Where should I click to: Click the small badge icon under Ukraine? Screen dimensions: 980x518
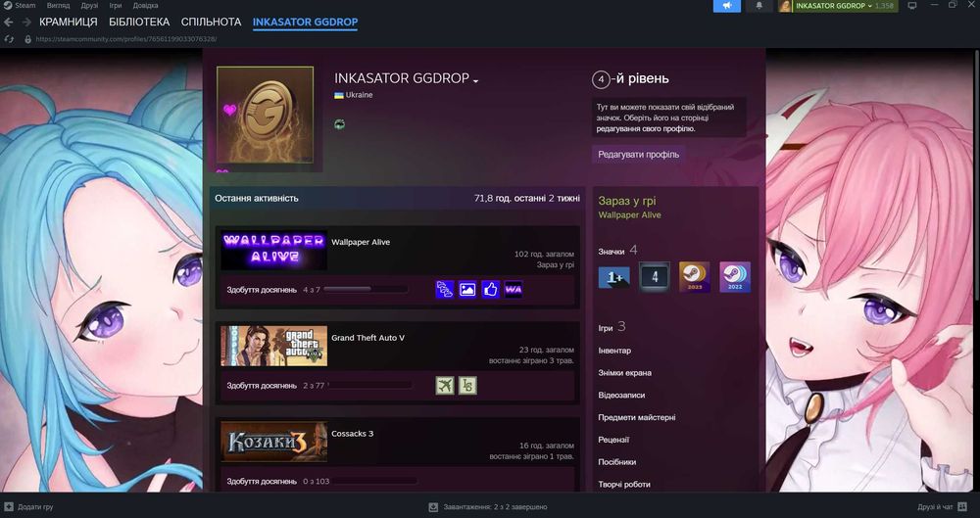pyautogui.click(x=339, y=123)
